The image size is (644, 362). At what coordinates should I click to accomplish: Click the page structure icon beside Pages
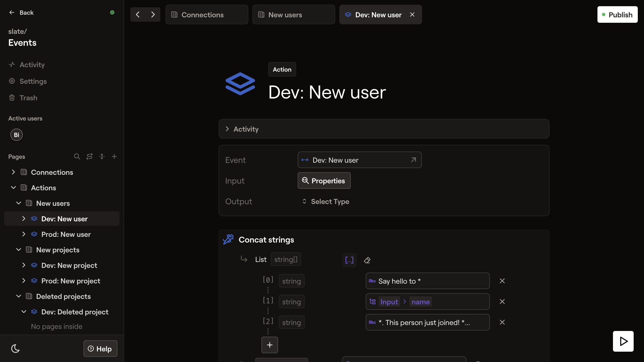89,156
